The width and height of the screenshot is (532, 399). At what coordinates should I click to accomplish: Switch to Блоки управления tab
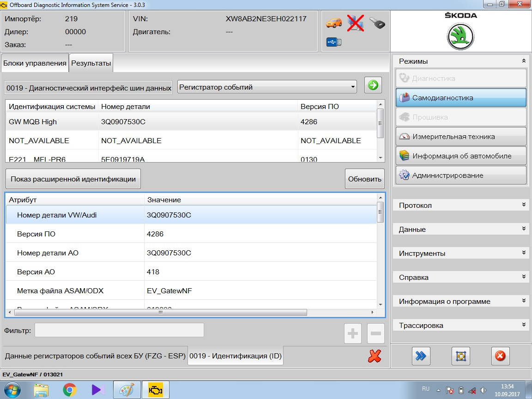click(x=35, y=63)
